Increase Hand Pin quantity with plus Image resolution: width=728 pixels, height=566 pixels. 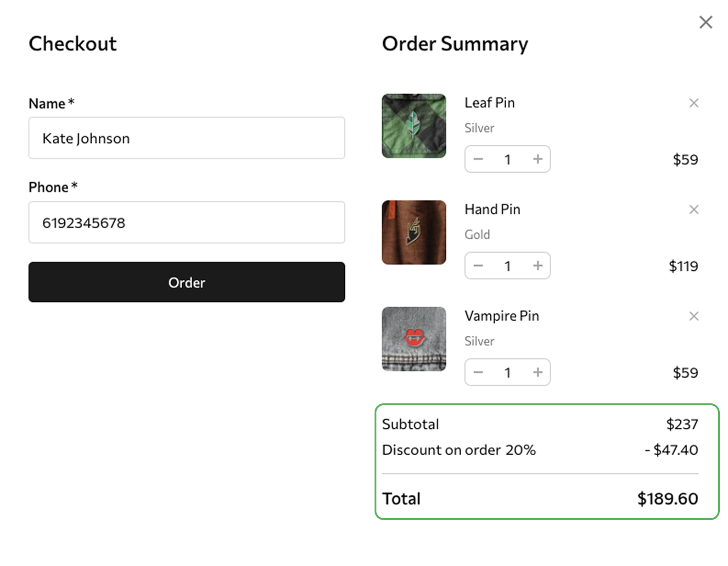coord(538,266)
